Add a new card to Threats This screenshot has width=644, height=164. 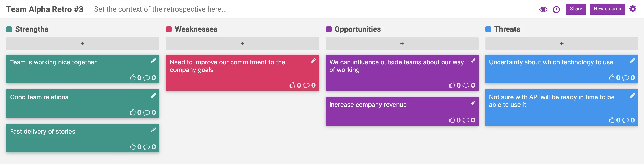click(562, 43)
